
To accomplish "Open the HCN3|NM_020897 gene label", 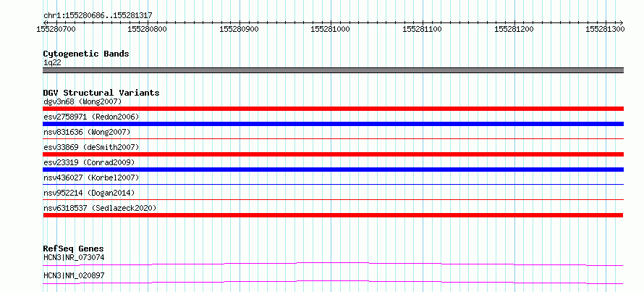I will point(74,275).
